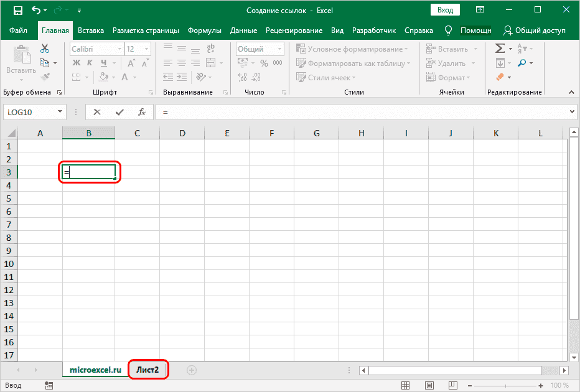This screenshot has width=580, height=392.
Task: Add a new sheet with plus icon
Action: [x=192, y=370]
